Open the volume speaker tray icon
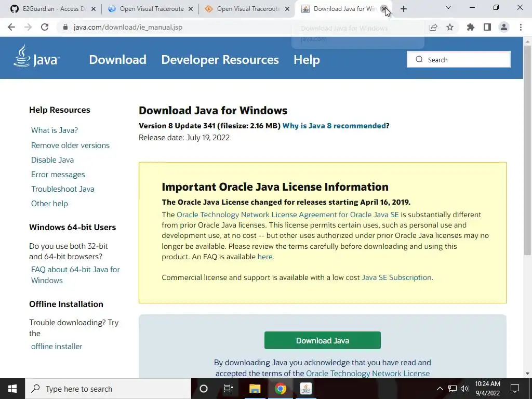The image size is (532, 399). [x=464, y=389]
